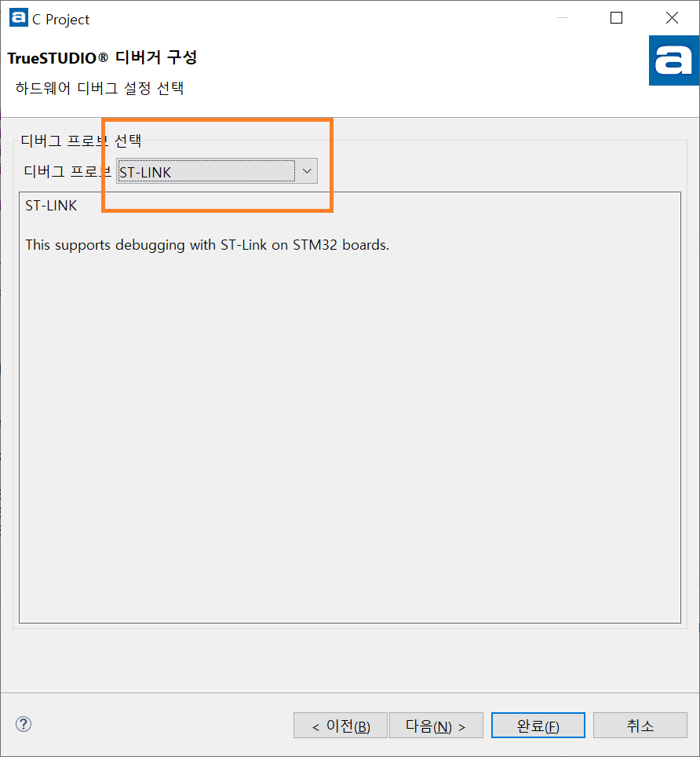Screen dimensions: 700x757
Task: Click the 'C Project' window title text
Action: [60, 20]
